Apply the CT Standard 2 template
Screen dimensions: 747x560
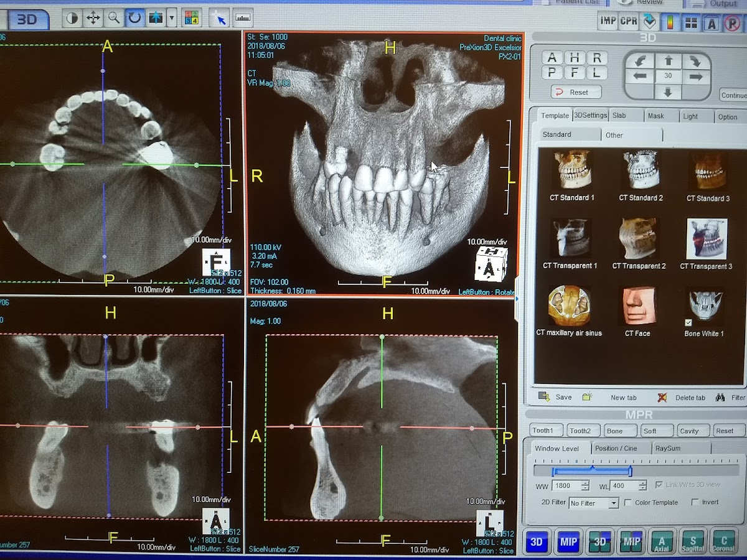(641, 176)
